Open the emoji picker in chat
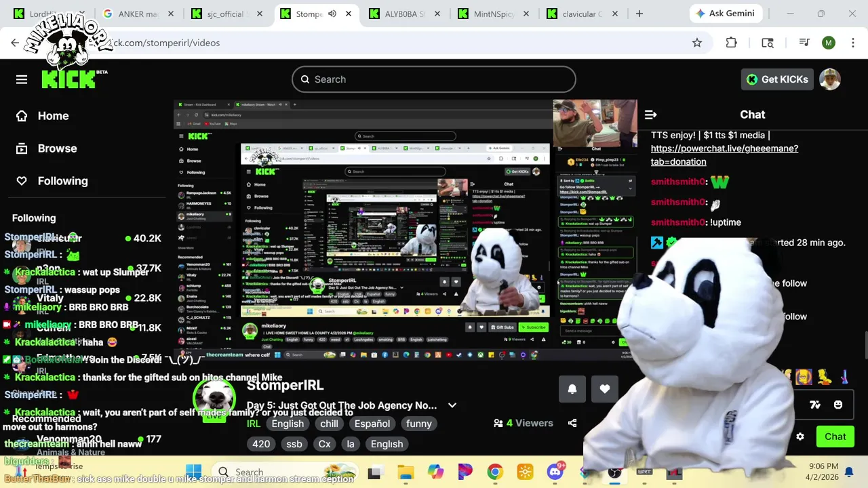This screenshot has width=868, height=488. [x=838, y=405]
